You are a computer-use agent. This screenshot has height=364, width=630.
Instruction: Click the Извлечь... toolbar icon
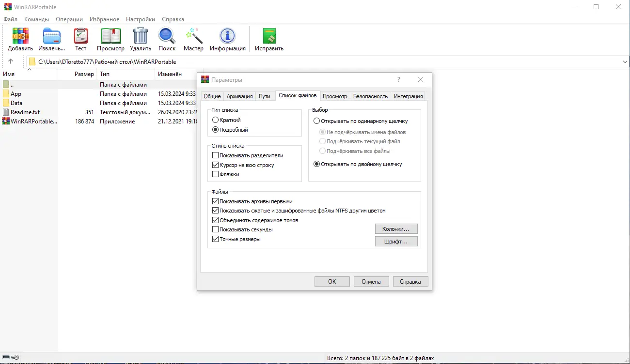[51, 36]
